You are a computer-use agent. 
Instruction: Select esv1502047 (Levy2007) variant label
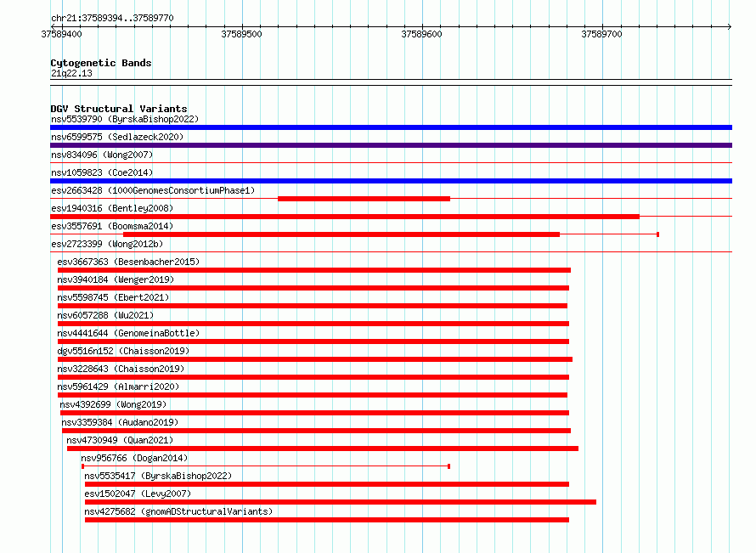pyautogui.click(x=138, y=494)
